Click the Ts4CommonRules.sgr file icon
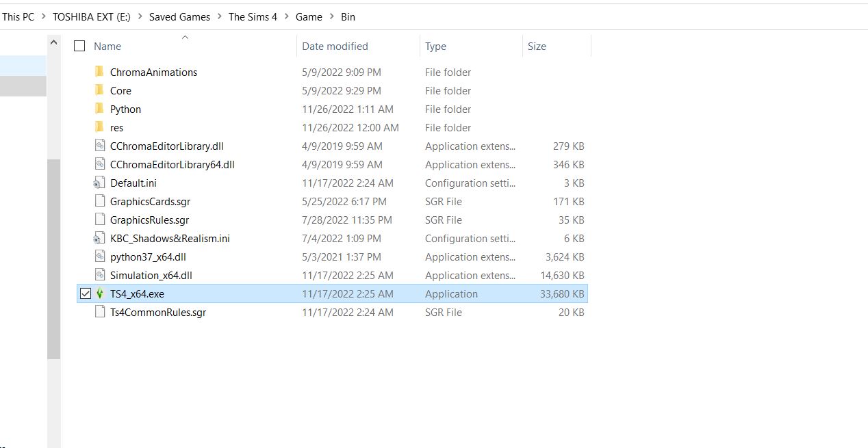 (x=99, y=312)
